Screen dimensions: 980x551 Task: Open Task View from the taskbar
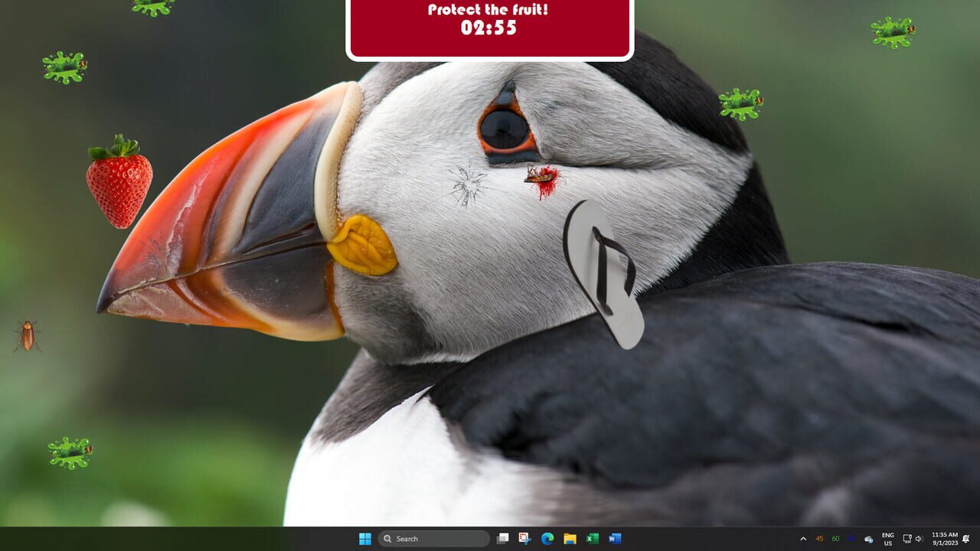(x=503, y=539)
